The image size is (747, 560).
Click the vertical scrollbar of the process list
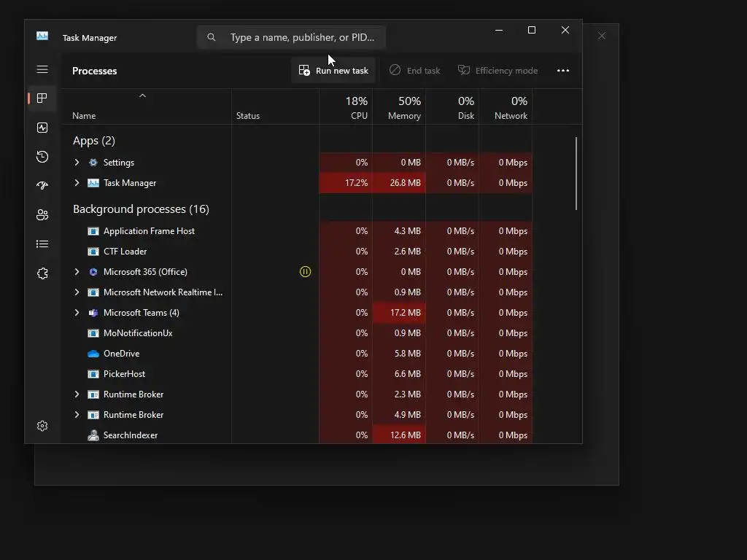pyautogui.click(x=576, y=174)
